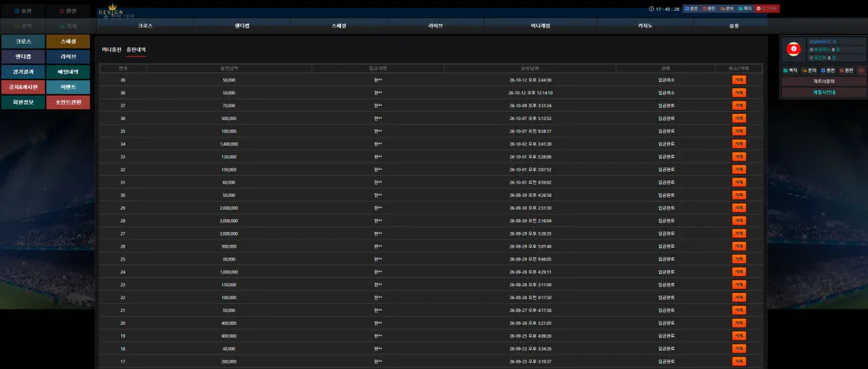Open 배팅내역 from the sidebar
868x369 pixels.
pos(68,72)
